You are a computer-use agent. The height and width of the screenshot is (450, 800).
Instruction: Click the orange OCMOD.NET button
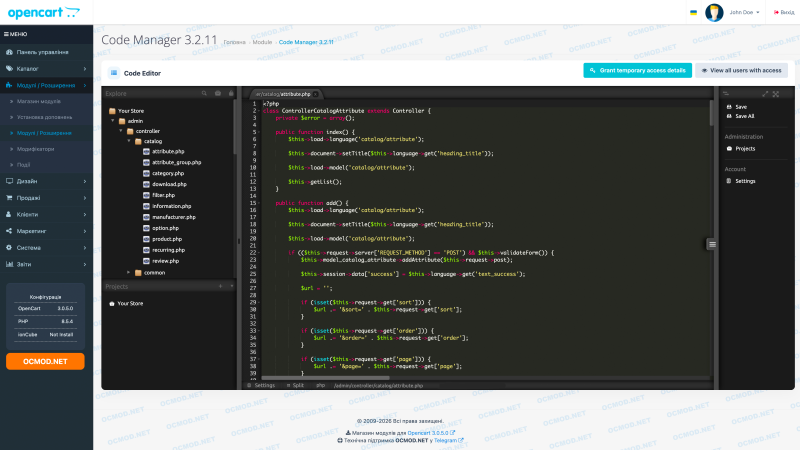[x=45, y=361]
